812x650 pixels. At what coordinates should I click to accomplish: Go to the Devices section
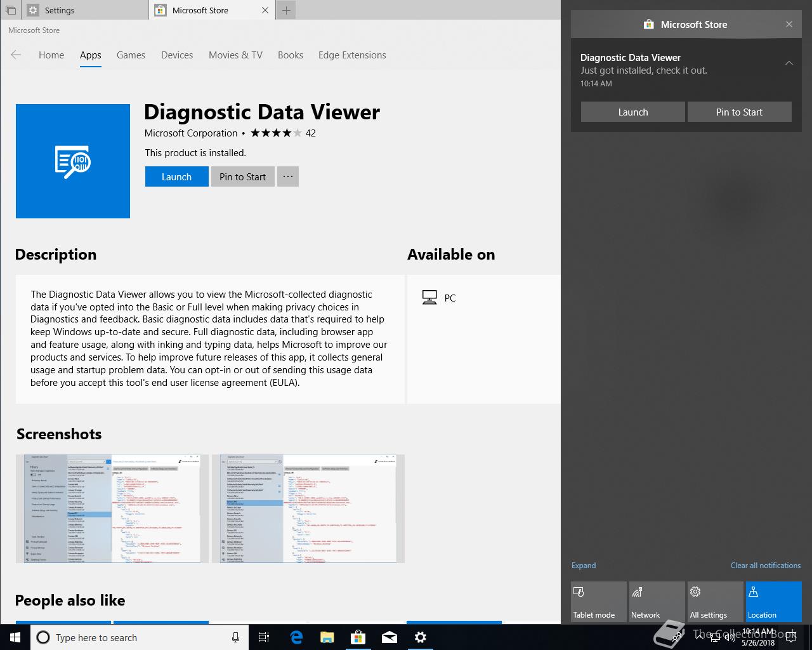coord(177,55)
